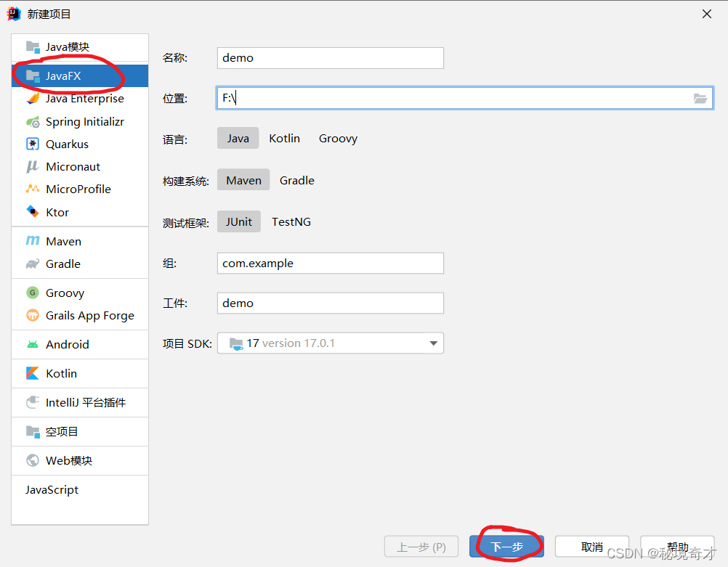Screen dimensions: 728x567
Task: Click the 工件 artifact input field
Action: point(330,303)
